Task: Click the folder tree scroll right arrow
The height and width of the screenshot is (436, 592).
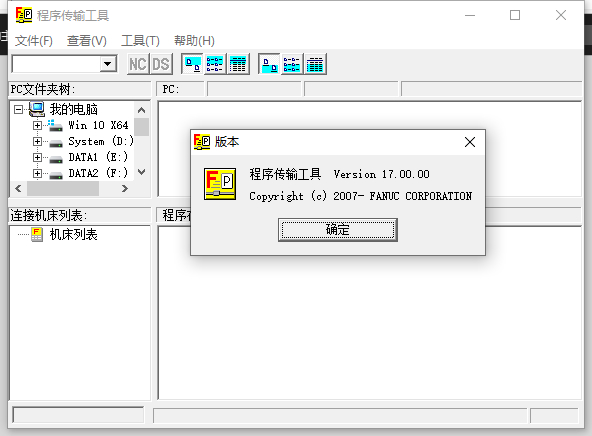Action: click(x=125, y=188)
